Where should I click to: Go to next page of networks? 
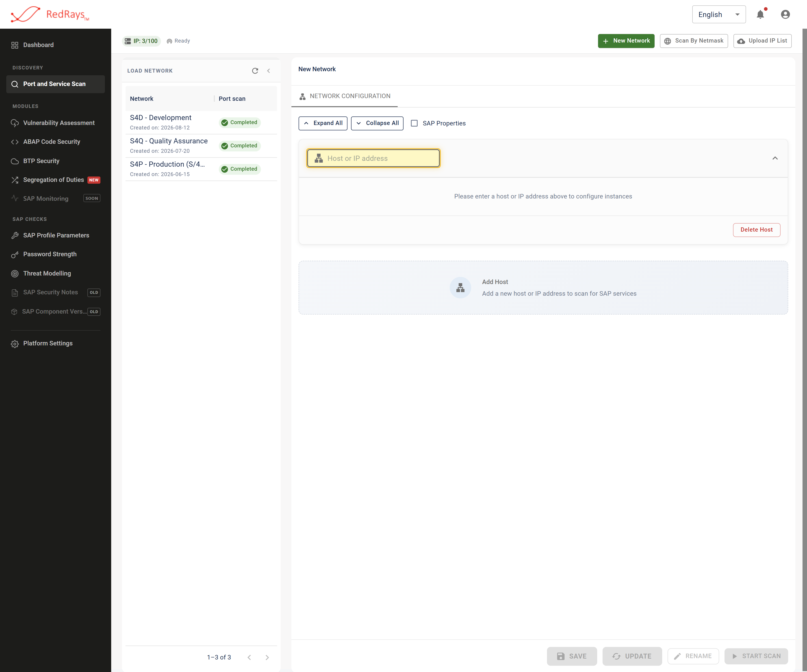pyautogui.click(x=267, y=657)
